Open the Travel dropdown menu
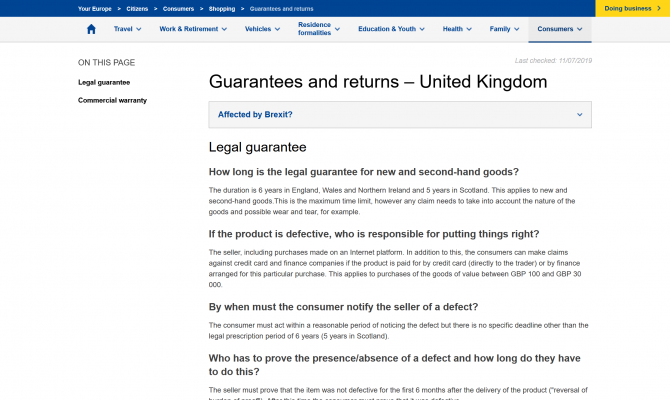 click(127, 29)
